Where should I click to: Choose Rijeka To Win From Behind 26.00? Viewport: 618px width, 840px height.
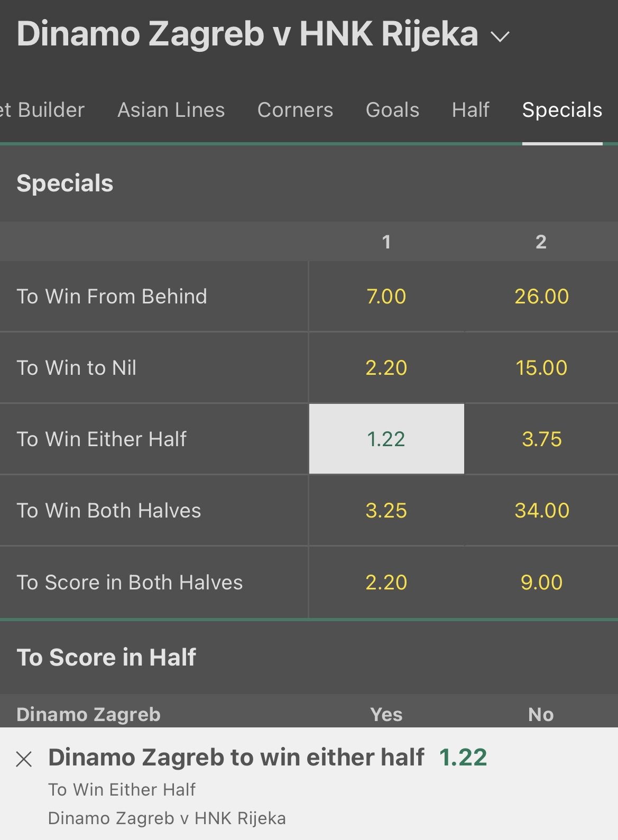click(541, 296)
